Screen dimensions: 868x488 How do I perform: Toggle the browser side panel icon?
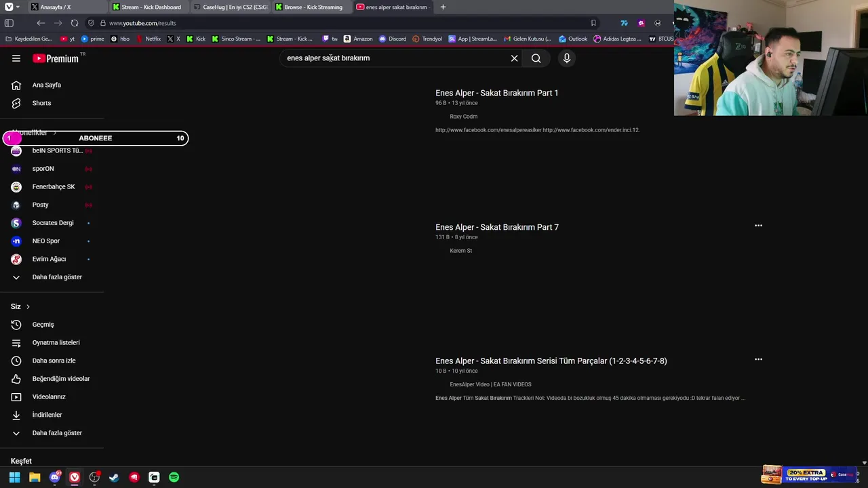pos(9,23)
